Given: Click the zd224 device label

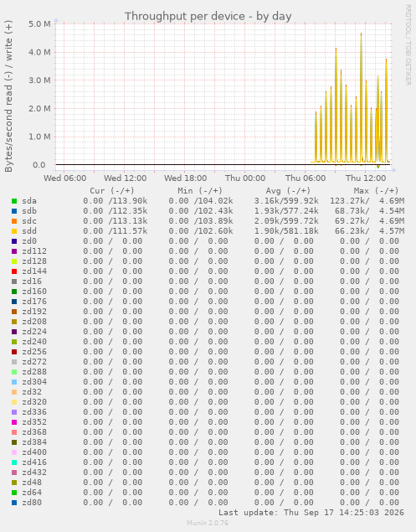Looking at the screenshot, I should (x=34, y=332).
